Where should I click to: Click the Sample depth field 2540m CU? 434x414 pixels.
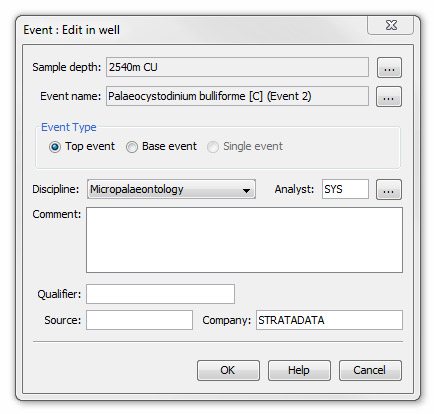pyautogui.click(x=237, y=67)
